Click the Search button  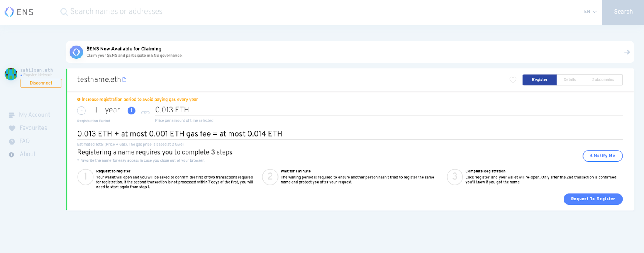(x=623, y=12)
